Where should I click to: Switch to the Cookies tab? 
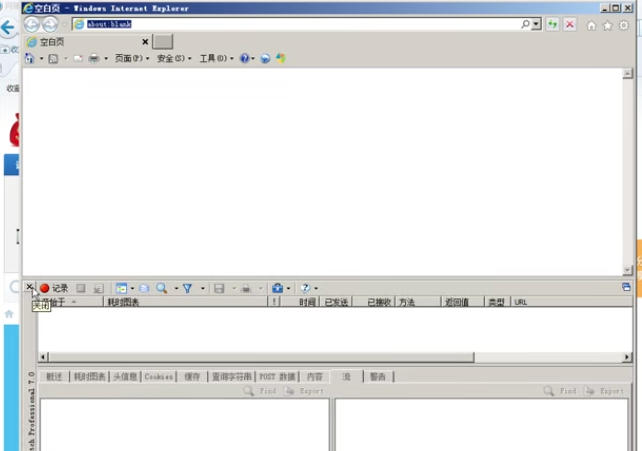pyautogui.click(x=158, y=377)
